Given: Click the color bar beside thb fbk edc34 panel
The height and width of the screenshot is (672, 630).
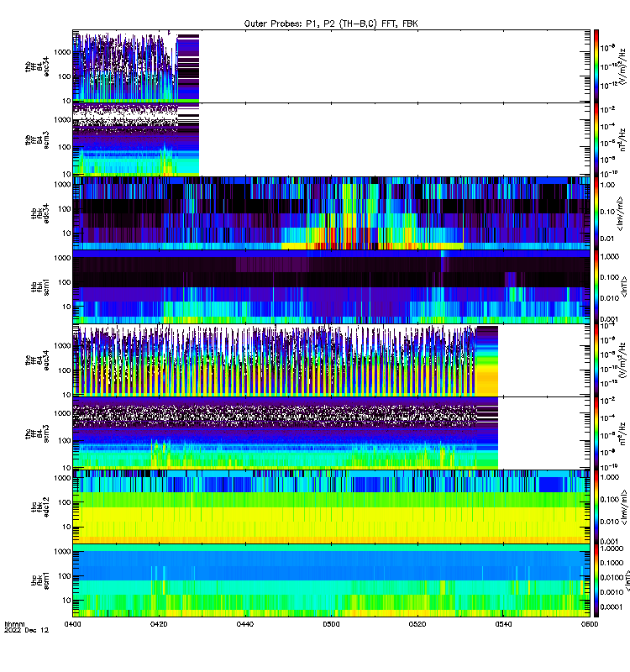Looking at the screenshot, I should 596,213.
